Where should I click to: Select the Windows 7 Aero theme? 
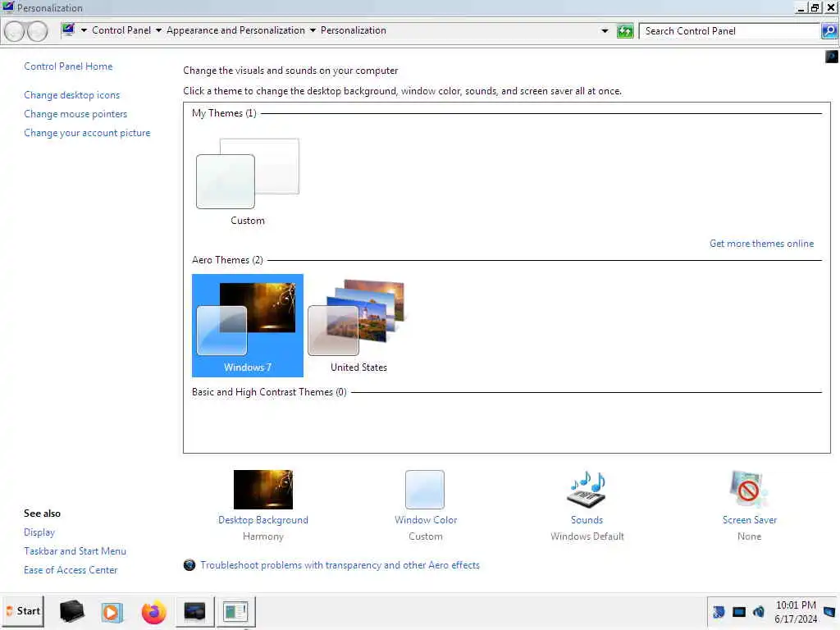[x=248, y=326]
